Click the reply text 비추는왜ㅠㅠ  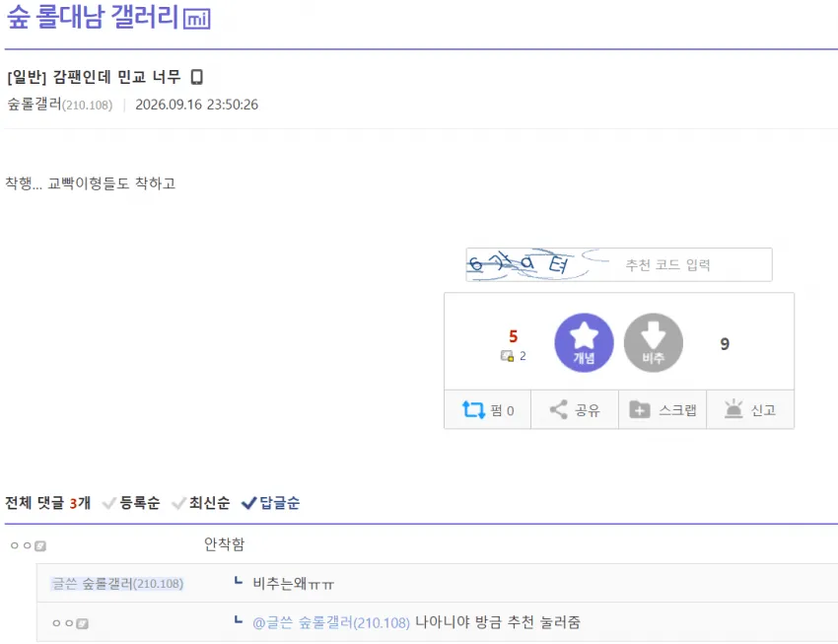pos(294,584)
